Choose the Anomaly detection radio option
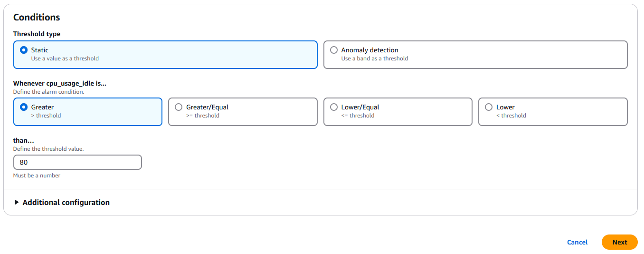 (334, 50)
